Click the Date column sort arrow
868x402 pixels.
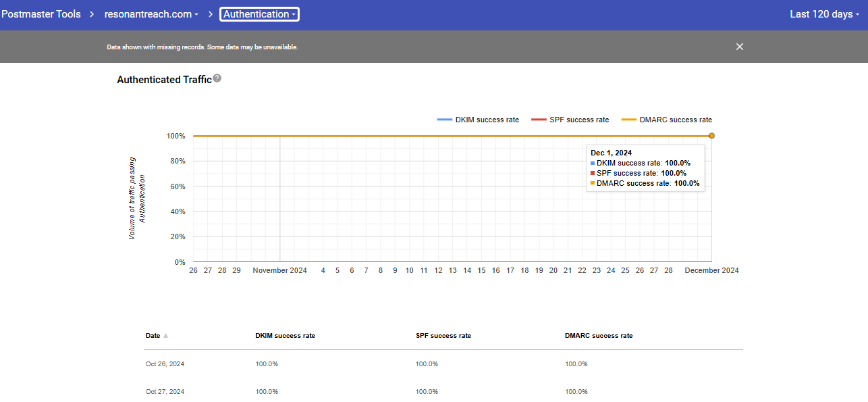[166, 336]
